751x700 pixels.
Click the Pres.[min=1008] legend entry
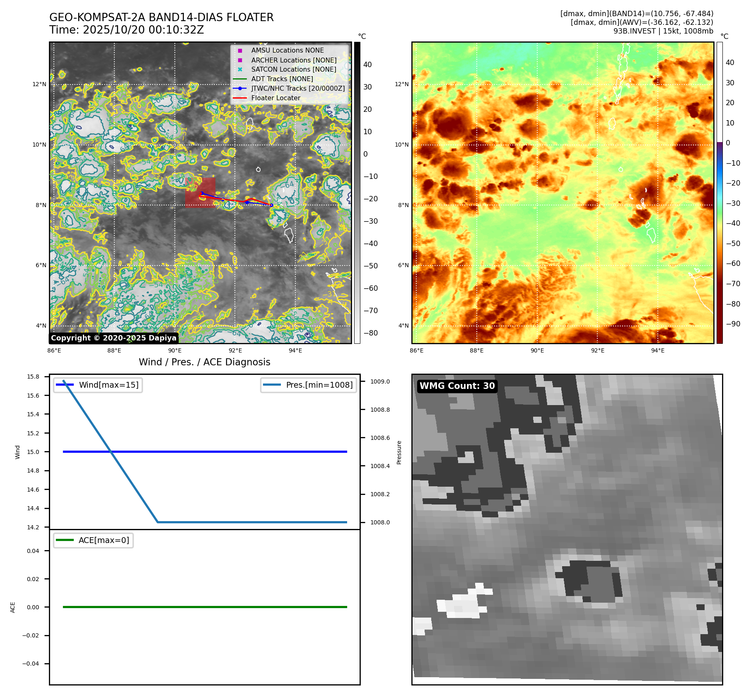click(309, 385)
